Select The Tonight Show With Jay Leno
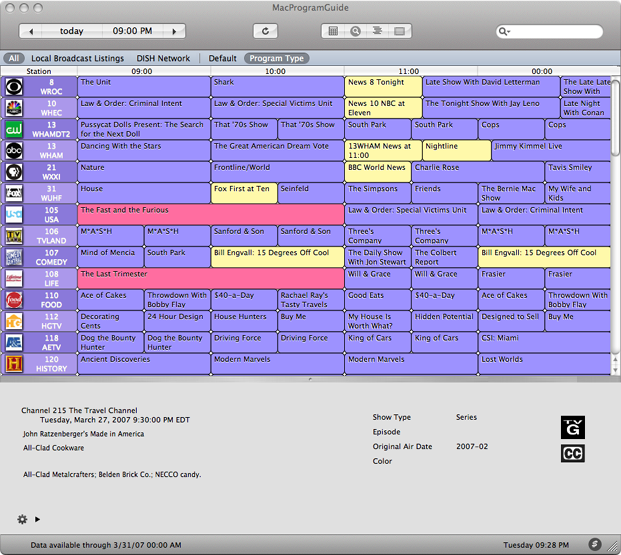Screen dimensions: 621x555 coord(491,108)
